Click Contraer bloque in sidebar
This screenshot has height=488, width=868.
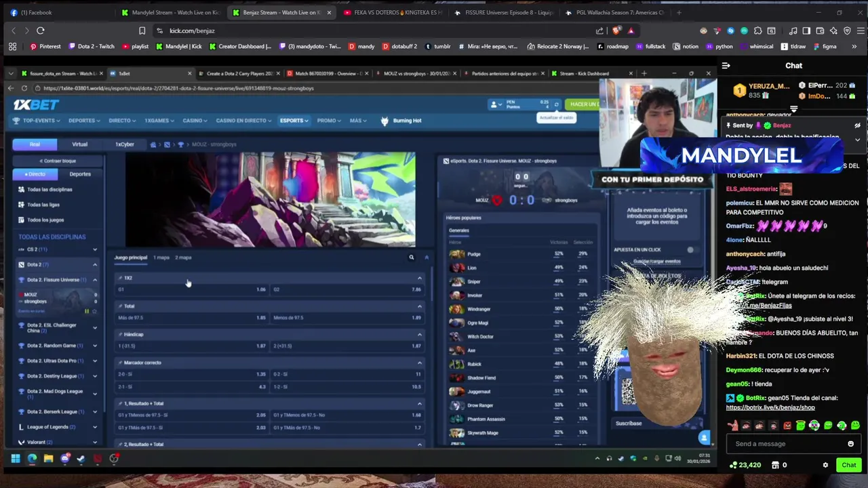[58, 161]
